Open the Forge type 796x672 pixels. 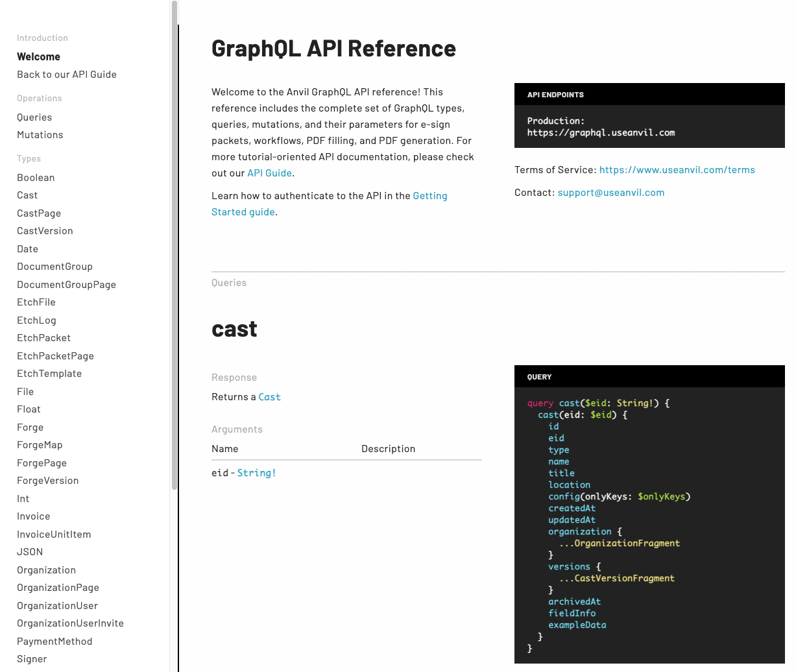click(x=30, y=427)
